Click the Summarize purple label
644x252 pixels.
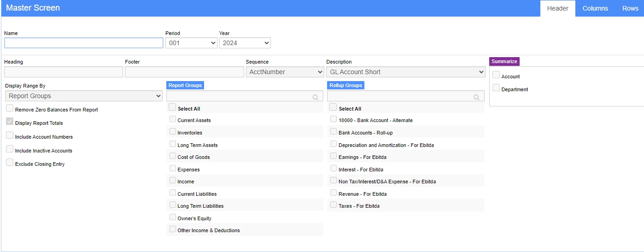[504, 61]
